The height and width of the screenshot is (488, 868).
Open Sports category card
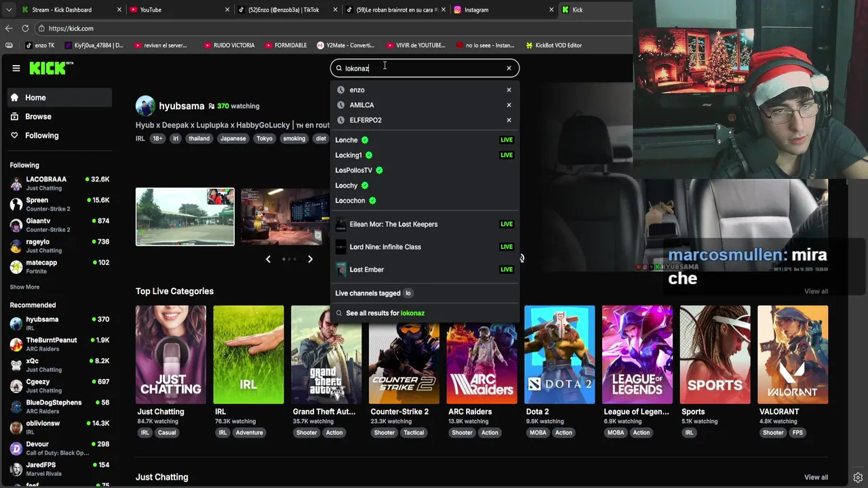coord(715,354)
